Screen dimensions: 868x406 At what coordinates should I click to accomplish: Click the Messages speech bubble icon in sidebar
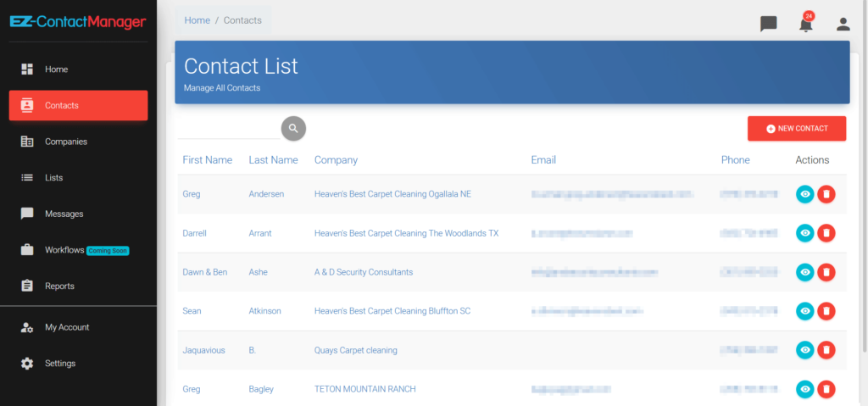point(27,214)
